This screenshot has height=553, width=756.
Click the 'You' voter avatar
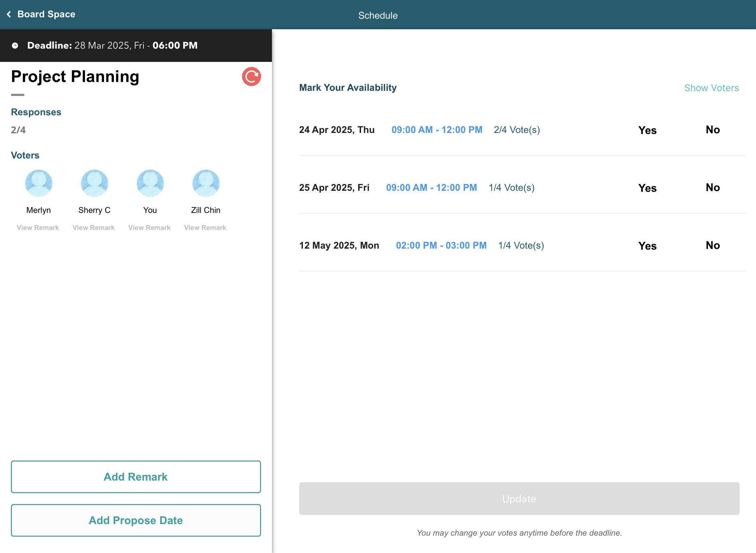click(x=150, y=183)
